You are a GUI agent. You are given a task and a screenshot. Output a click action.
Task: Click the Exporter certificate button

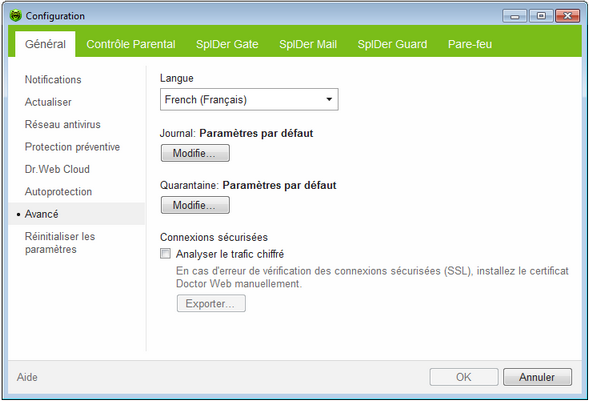[x=211, y=303]
